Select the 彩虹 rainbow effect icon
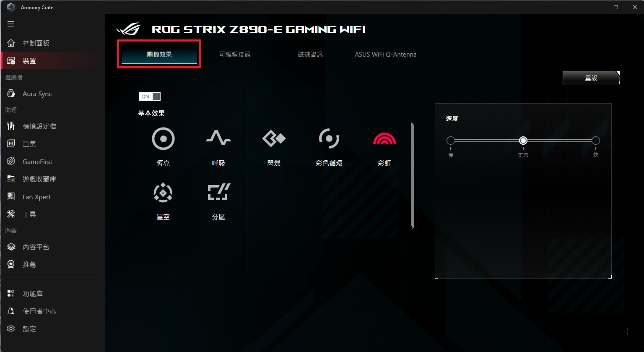The width and height of the screenshot is (644, 352). pyautogui.click(x=384, y=139)
